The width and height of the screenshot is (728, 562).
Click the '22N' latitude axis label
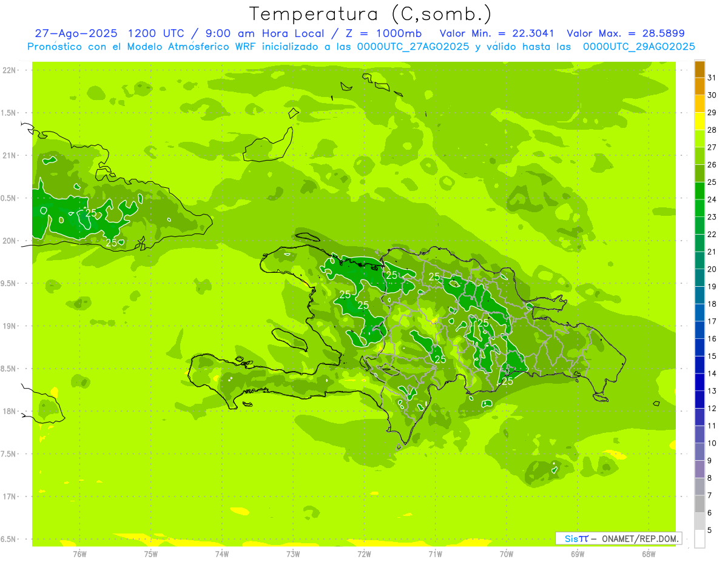coord(10,70)
